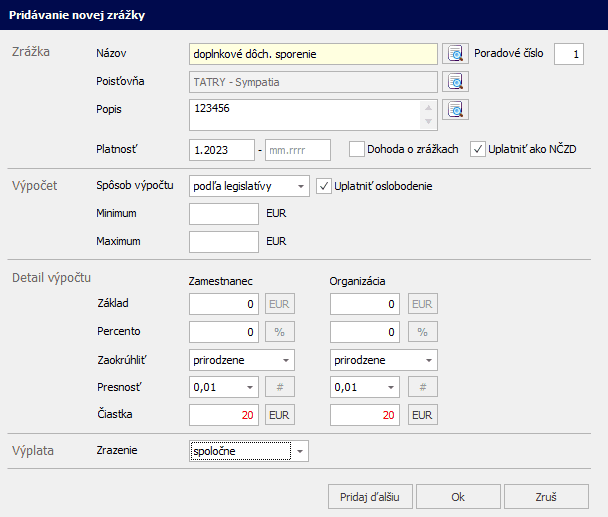
Task: Click percent button for organization Percento
Action: (x=423, y=331)
